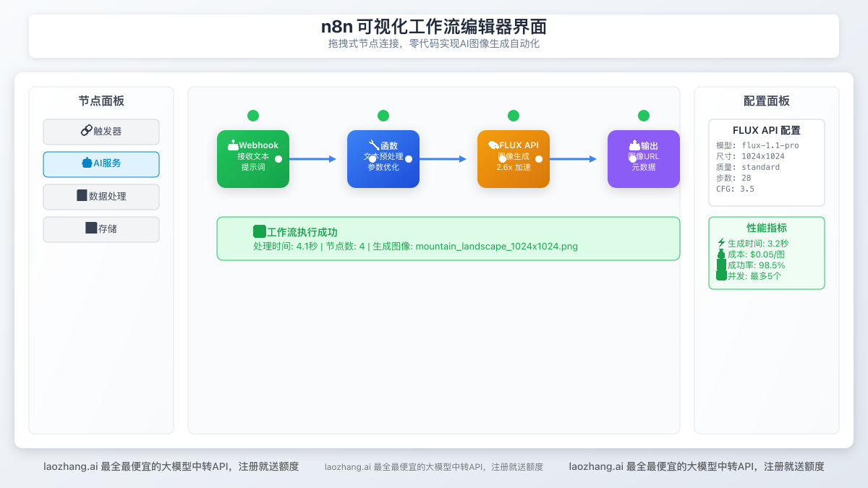Click the Webhook node's inbox icon
Viewport: 868px width, 488px height.
pyautogui.click(x=233, y=145)
